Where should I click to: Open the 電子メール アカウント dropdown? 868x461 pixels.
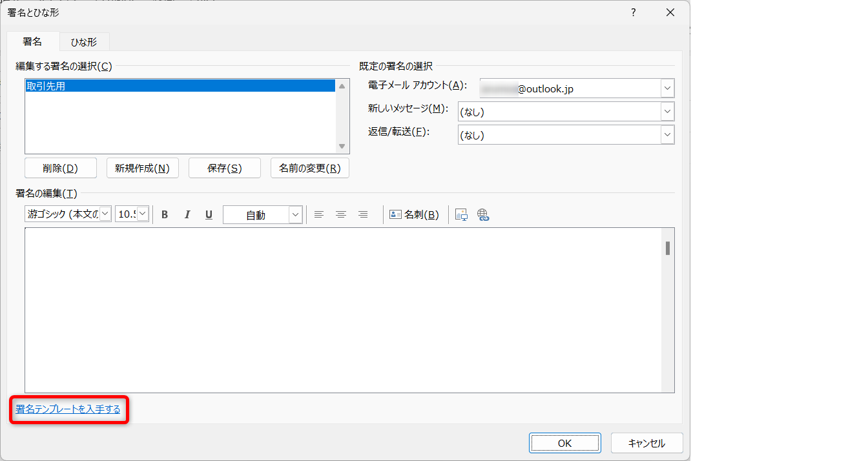point(667,88)
